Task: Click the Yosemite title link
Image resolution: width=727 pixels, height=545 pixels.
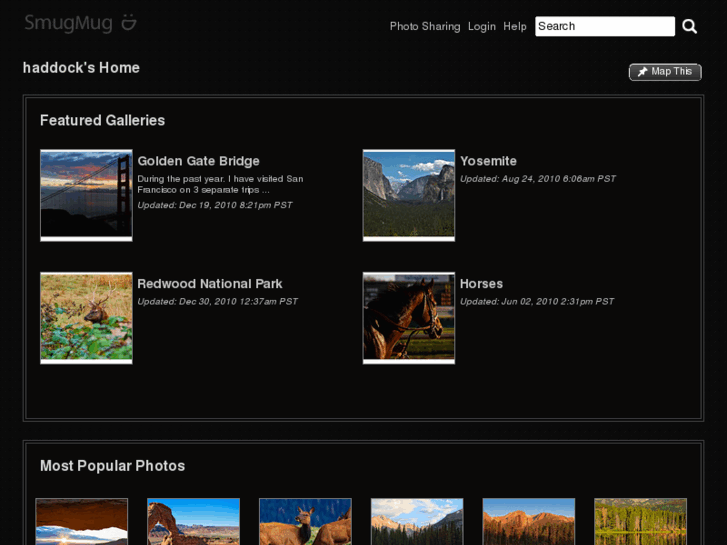Action: [x=488, y=161]
